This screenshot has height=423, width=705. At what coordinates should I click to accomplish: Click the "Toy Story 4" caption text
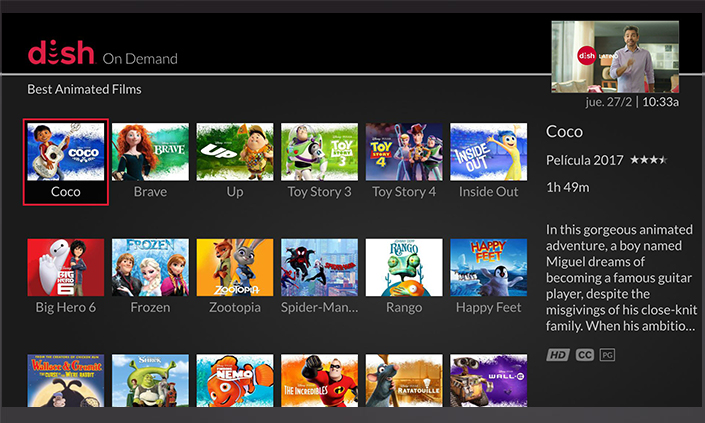coord(404,192)
